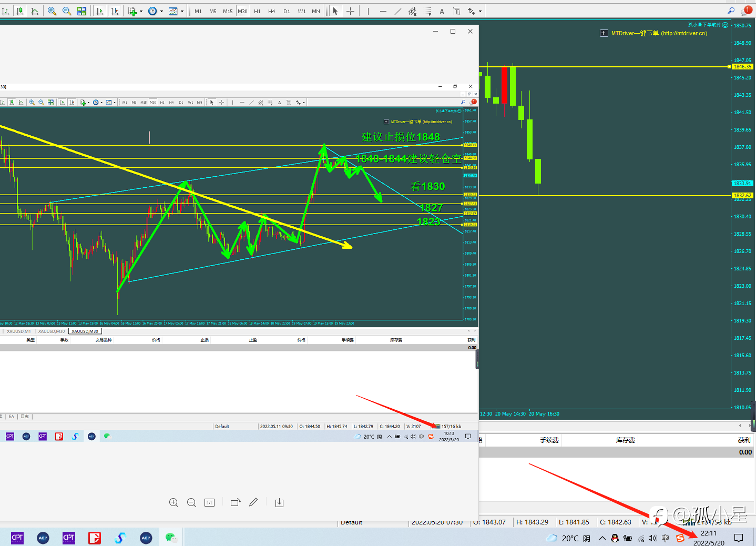Rotate the image in the viewer

pos(236,503)
